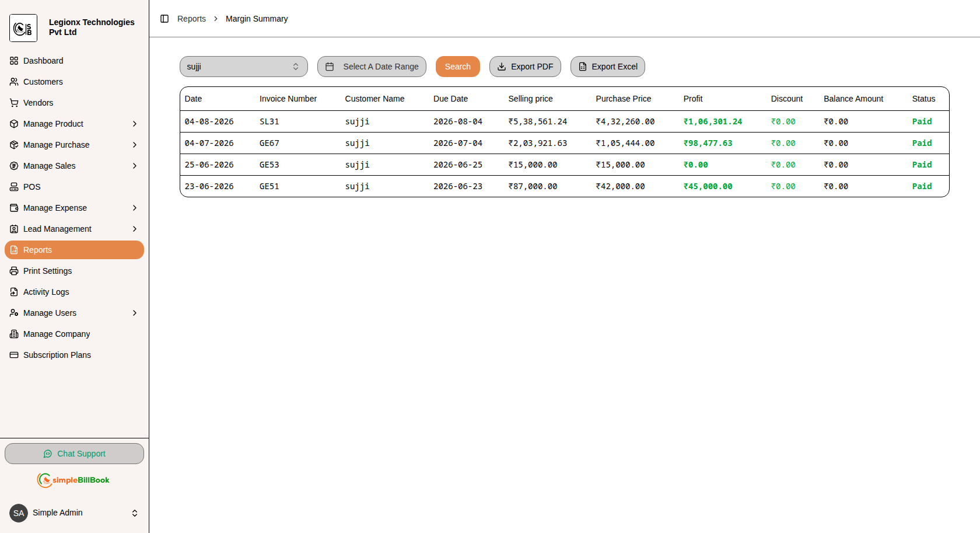
Task: Click the Manage Product box icon
Action: (14, 124)
